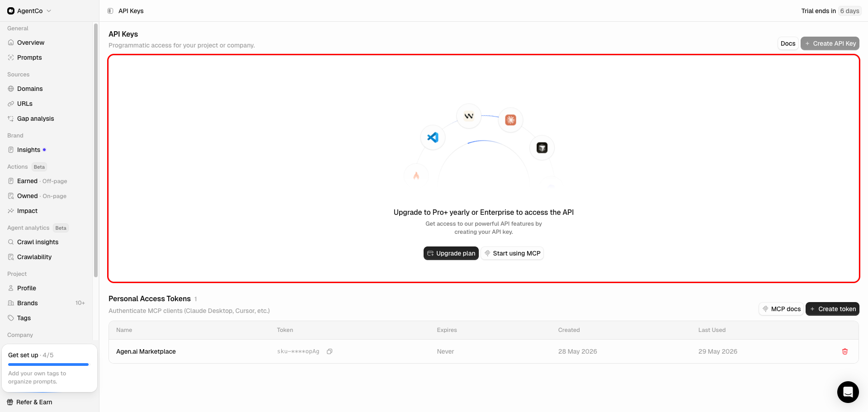The width and height of the screenshot is (868, 412).
Task: Delete the Agen.ai Marketplace token
Action: (x=845, y=351)
